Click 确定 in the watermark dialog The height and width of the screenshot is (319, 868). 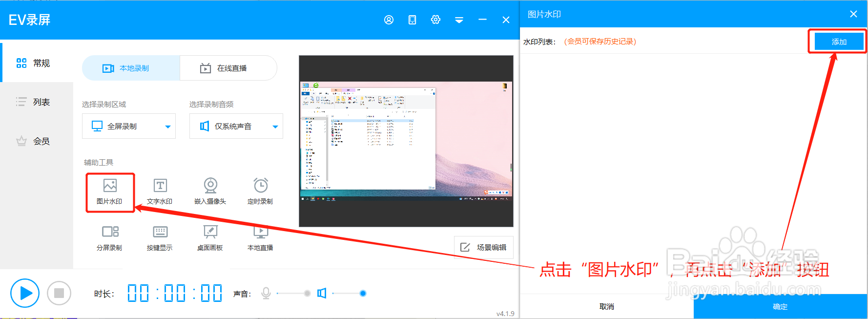(780, 306)
